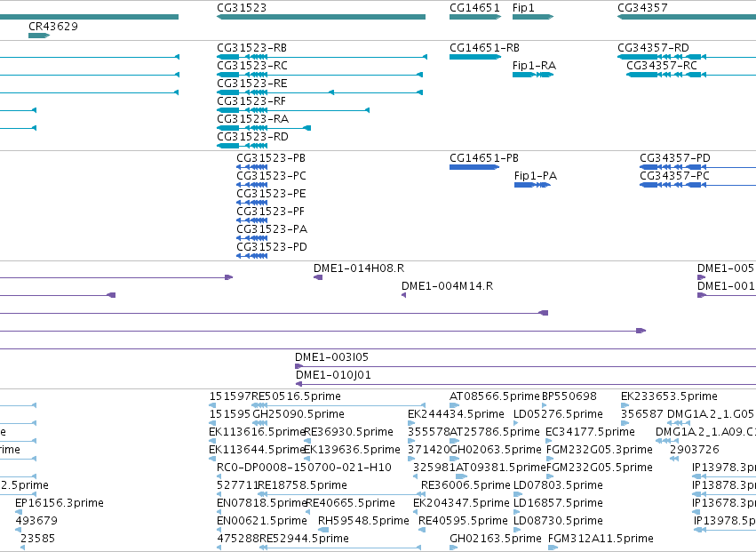This screenshot has height=552, width=756.
Task: Open clone DME1-003I05 label
Action: coord(331,357)
